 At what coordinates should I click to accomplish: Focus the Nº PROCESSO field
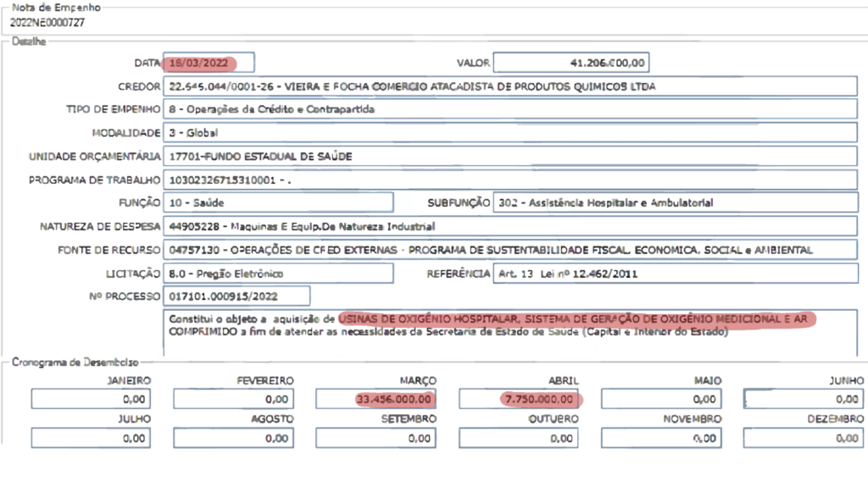click(x=236, y=296)
